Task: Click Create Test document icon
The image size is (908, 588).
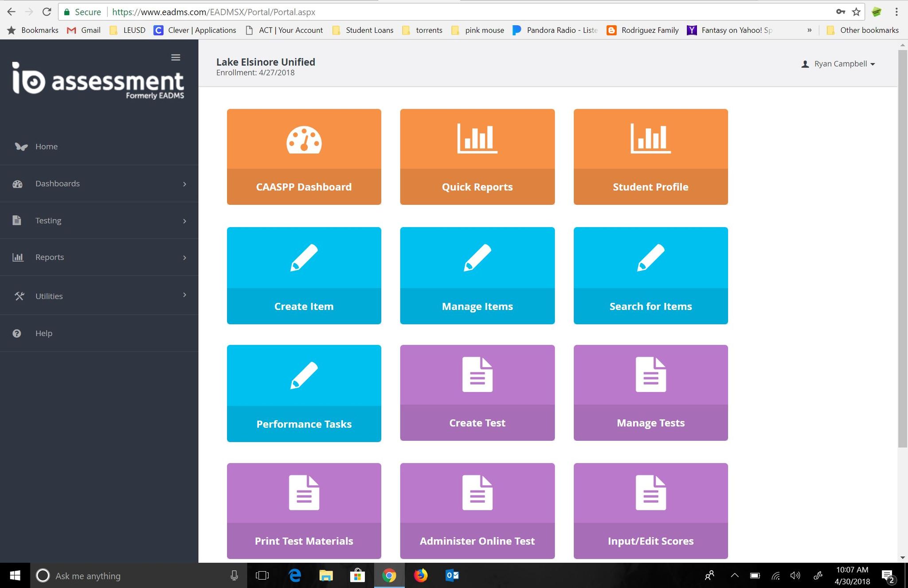Action: click(x=477, y=375)
